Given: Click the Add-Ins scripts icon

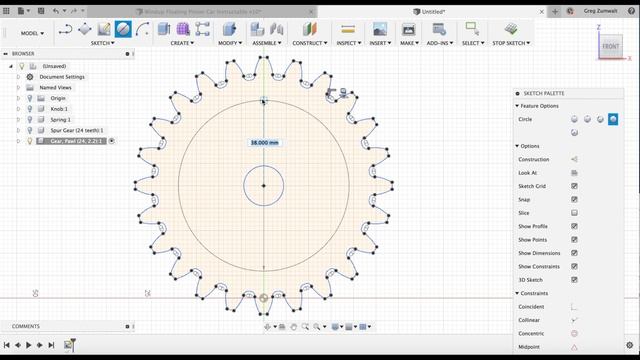Looking at the screenshot, I should [x=439, y=29].
